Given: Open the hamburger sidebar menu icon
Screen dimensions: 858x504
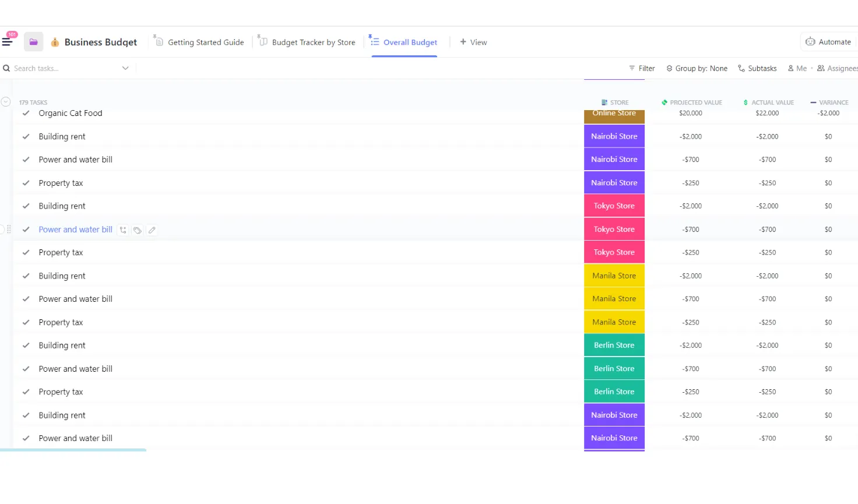Looking at the screenshot, I should click(x=7, y=42).
